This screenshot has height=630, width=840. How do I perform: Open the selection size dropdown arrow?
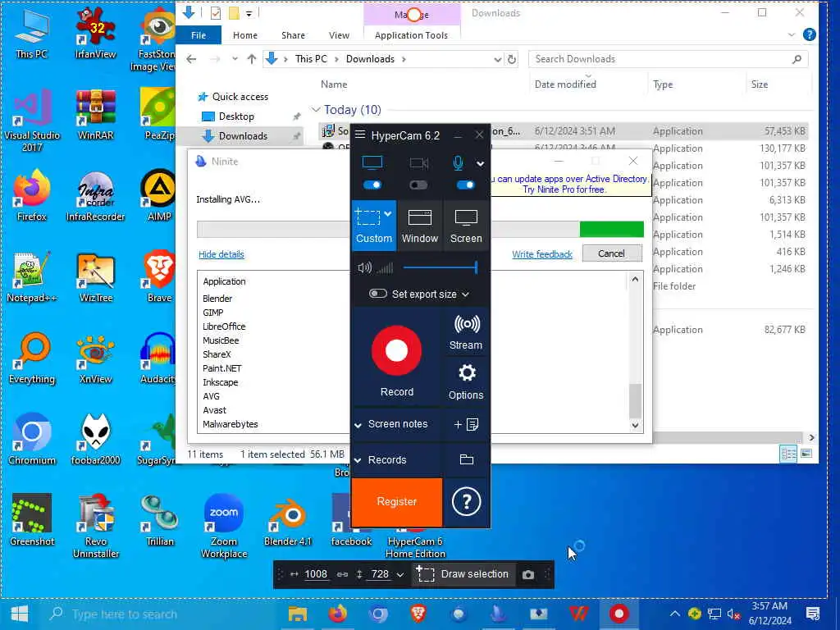(400, 575)
